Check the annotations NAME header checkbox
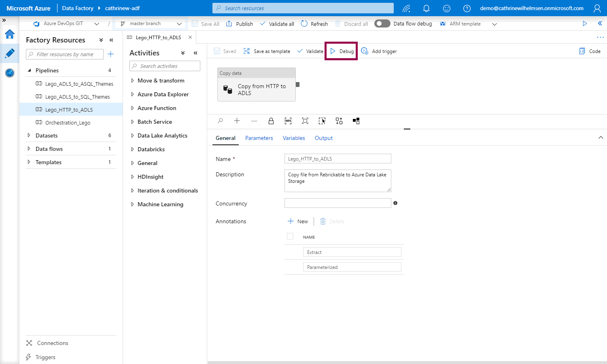Viewport: 607px width, 364px height. coord(290,237)
